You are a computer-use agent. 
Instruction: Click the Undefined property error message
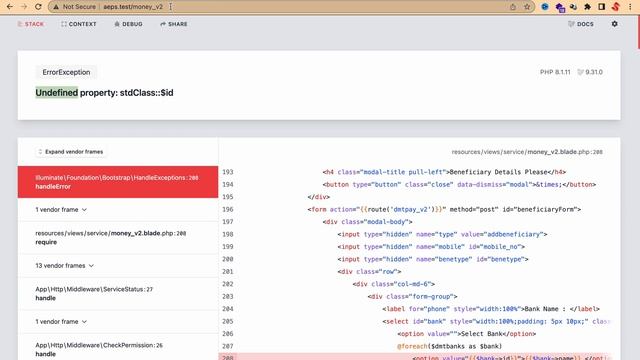point(104,93)
